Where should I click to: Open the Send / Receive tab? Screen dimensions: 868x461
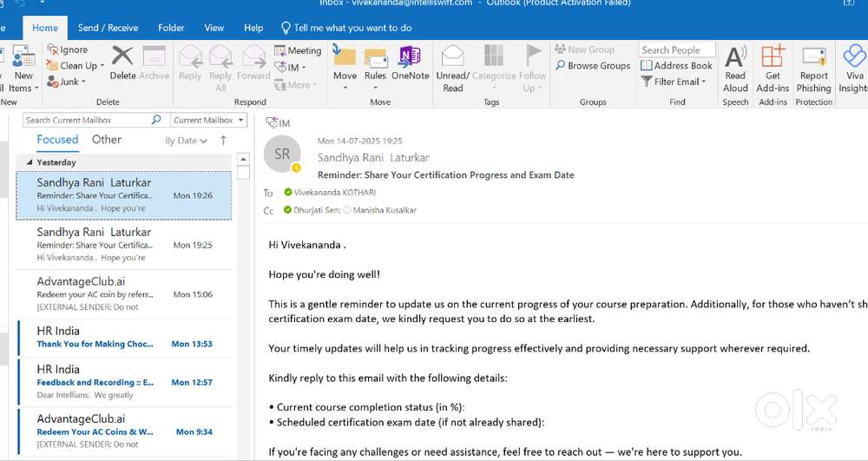point(108,28)
